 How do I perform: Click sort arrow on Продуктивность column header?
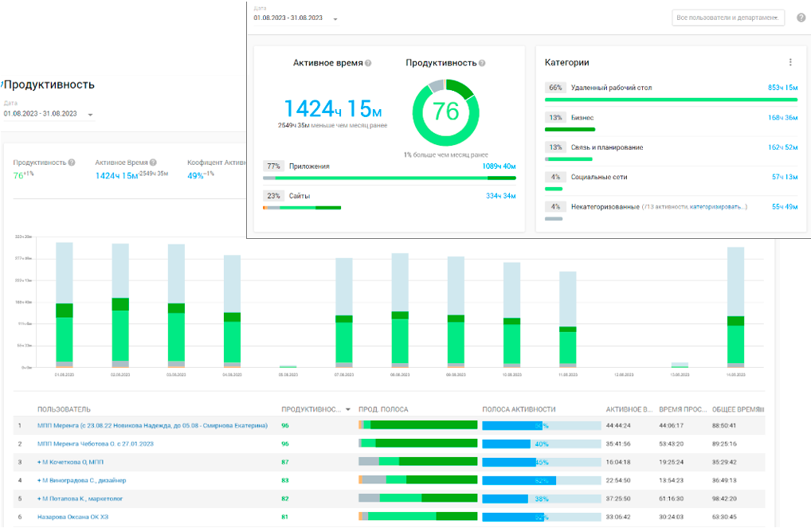point(347,409)
